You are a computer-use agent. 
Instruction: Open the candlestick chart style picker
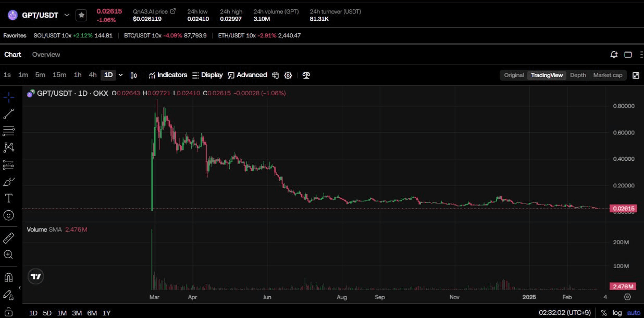click(133, 75)
